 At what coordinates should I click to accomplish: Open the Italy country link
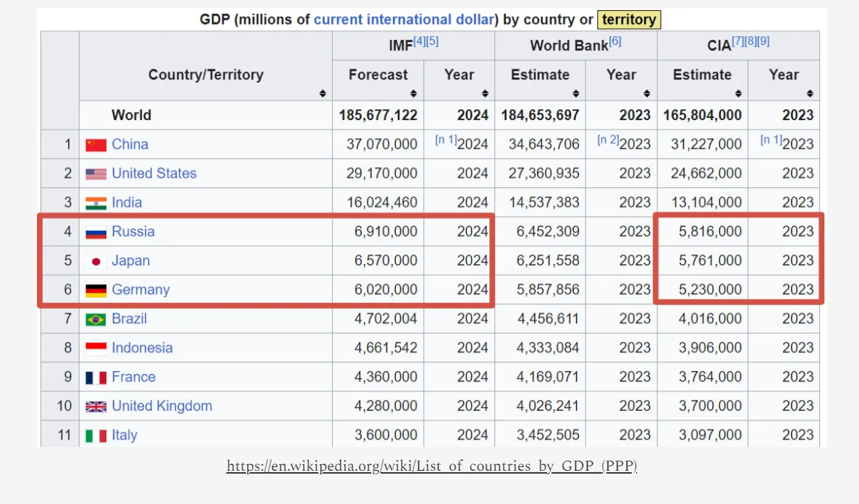(124, 435)
